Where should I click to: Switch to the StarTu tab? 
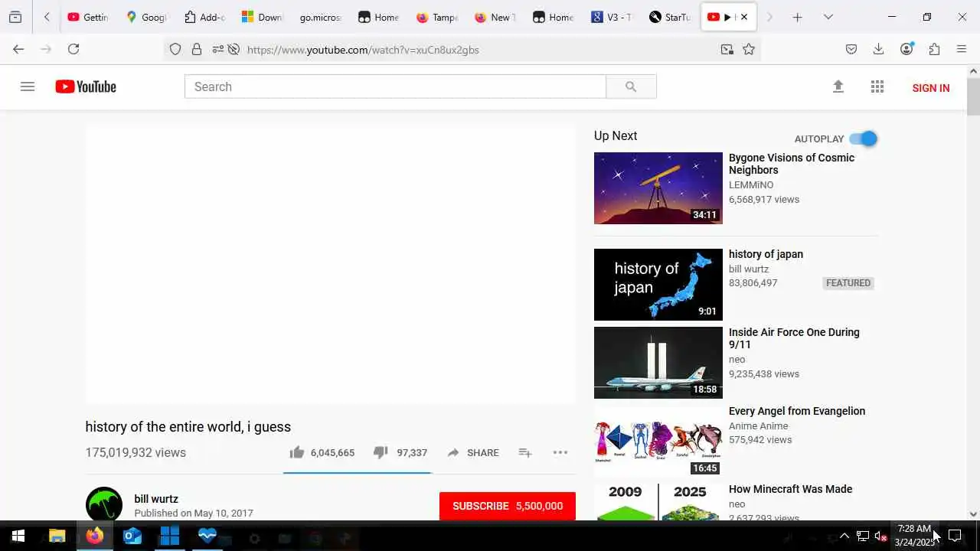coord(670,17)
